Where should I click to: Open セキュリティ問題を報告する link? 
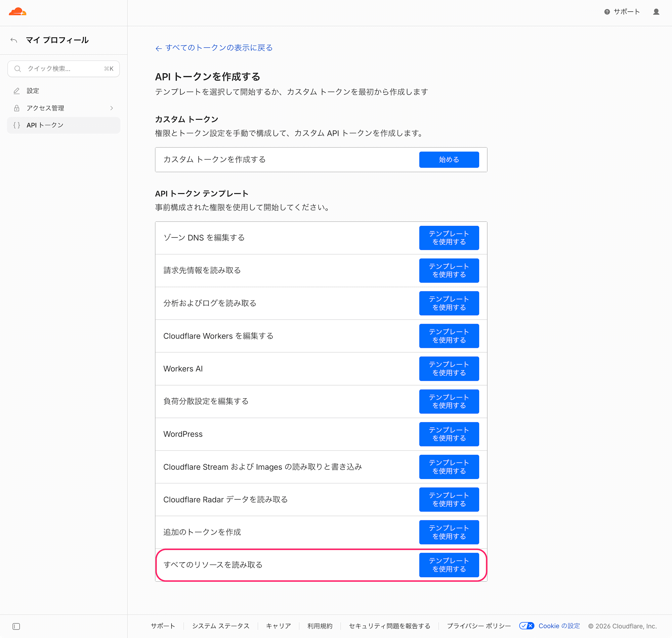coord(389,626)
